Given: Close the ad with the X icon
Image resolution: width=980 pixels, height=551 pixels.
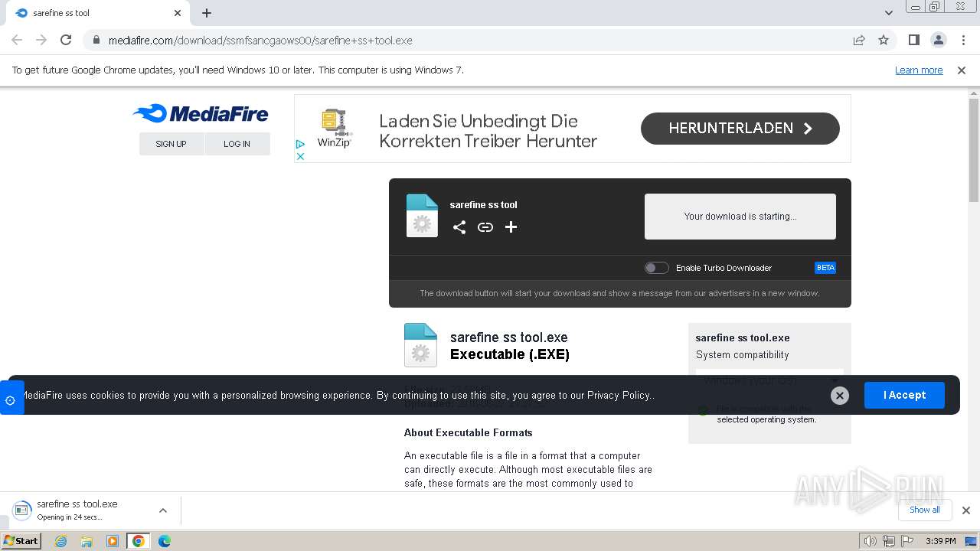Looking at the screenshot, I should click(300, 156).
